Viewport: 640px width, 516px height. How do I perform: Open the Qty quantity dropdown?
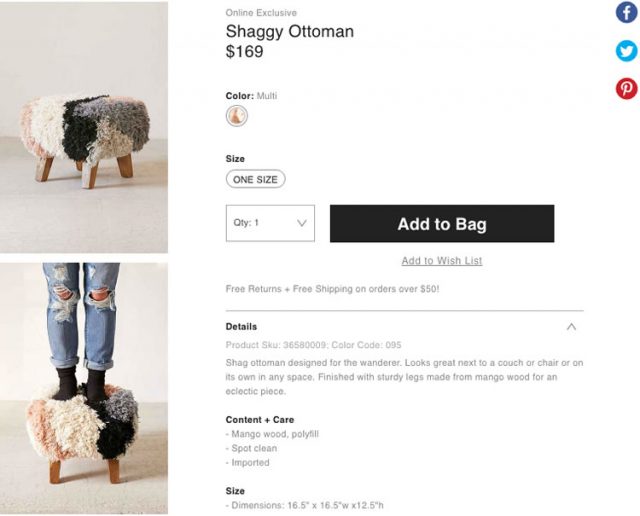(270, 223)
